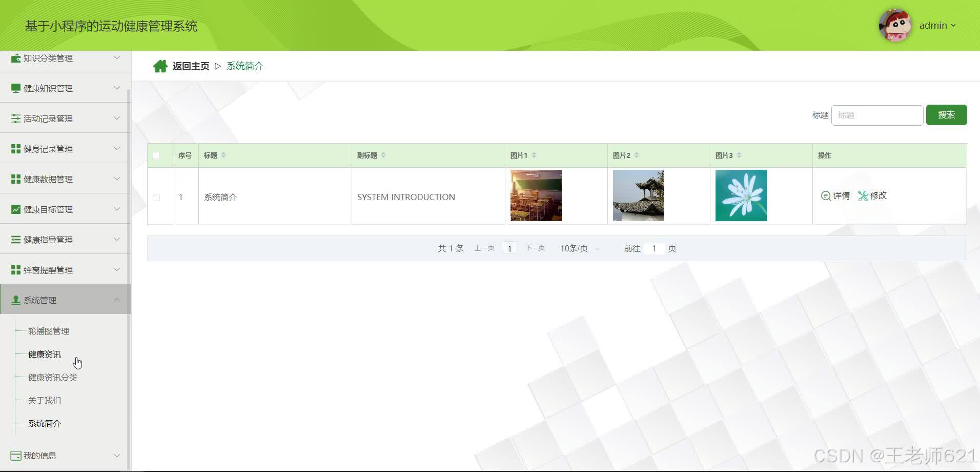The height and width of the screenshot is (472, 980).
Task: Expand 知识分类管理 chevron
Action: click(117, 57)
